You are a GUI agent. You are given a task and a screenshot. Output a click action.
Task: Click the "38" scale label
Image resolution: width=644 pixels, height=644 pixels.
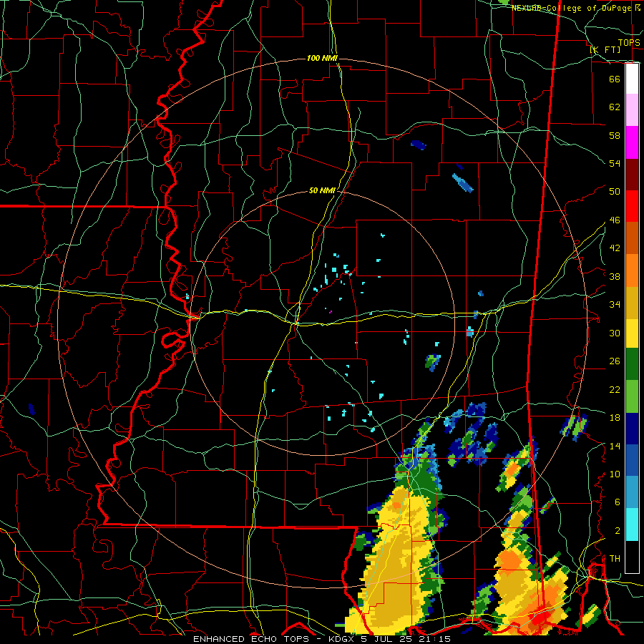[615, 276]
